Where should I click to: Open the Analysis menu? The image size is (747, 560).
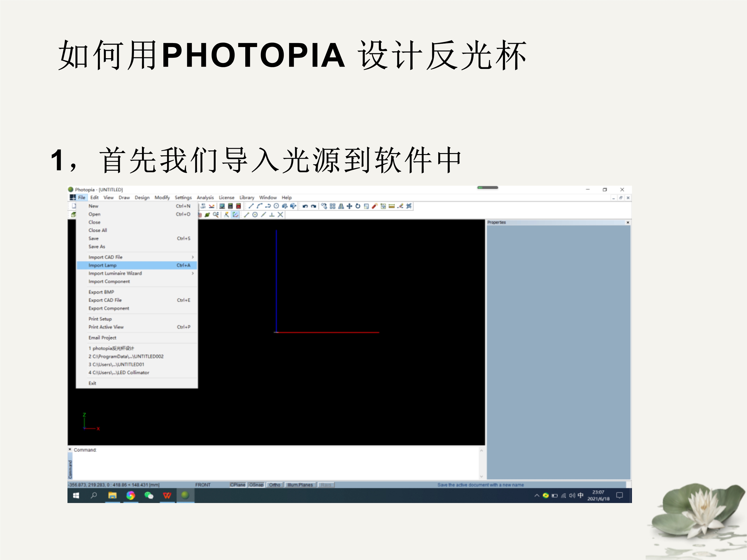pos(205,197)
